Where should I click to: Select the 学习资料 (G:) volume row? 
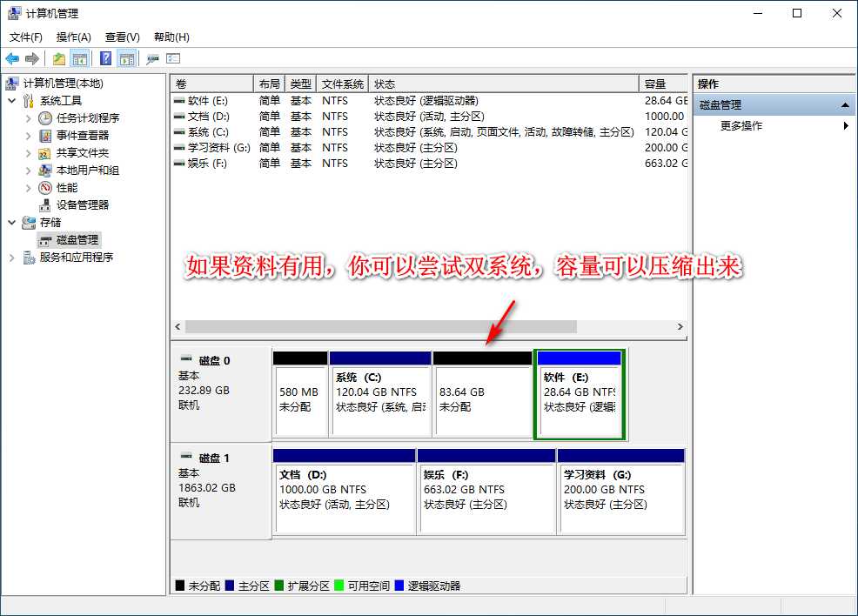[430, 148]
